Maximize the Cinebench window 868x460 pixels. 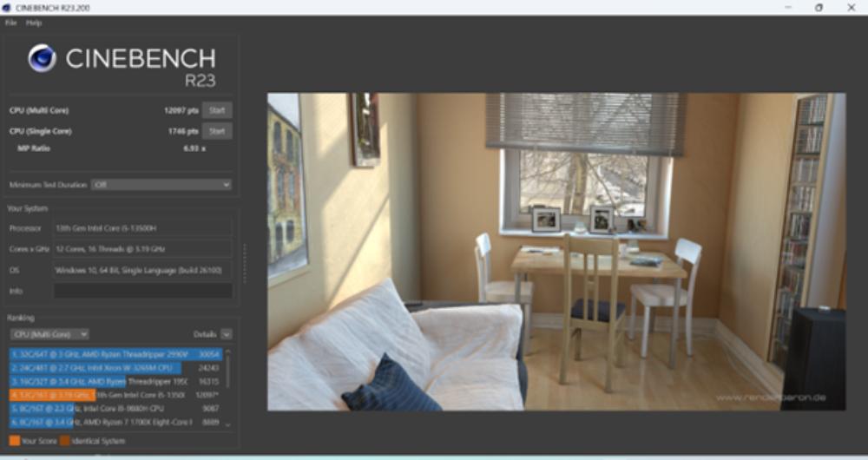[819, 8]
